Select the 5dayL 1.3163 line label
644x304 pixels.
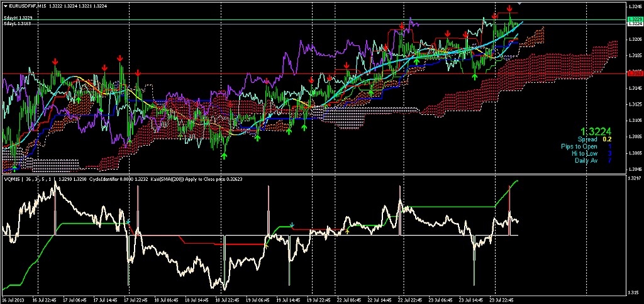[18, 23]
